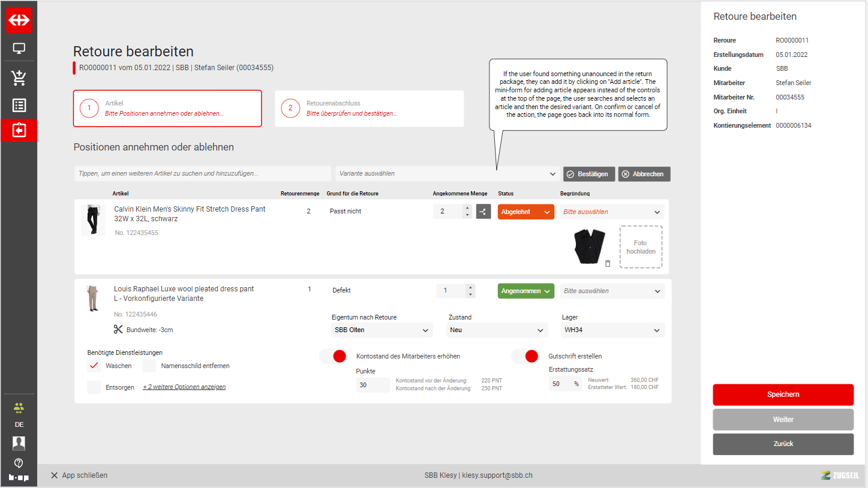Open the help question mark icon
The width and height of the screenshot is (868, 488).
19,463
